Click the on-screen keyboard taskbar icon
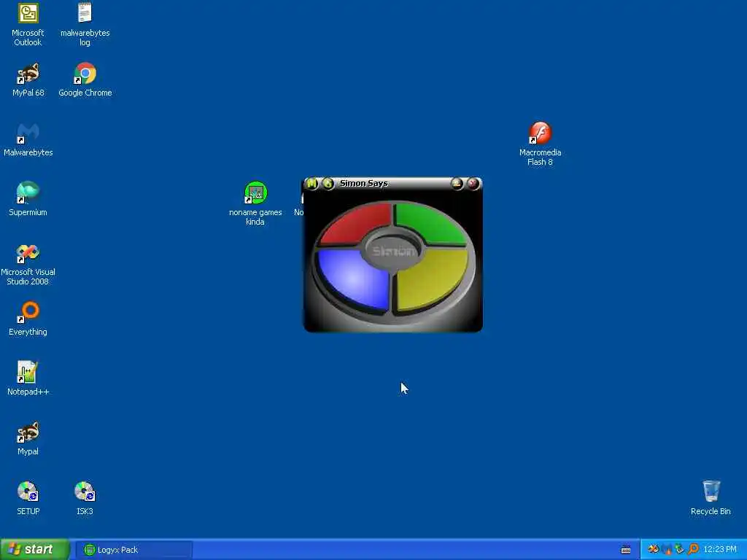The height and width of the screenshot is (560, 747). (x=626, y=550)
